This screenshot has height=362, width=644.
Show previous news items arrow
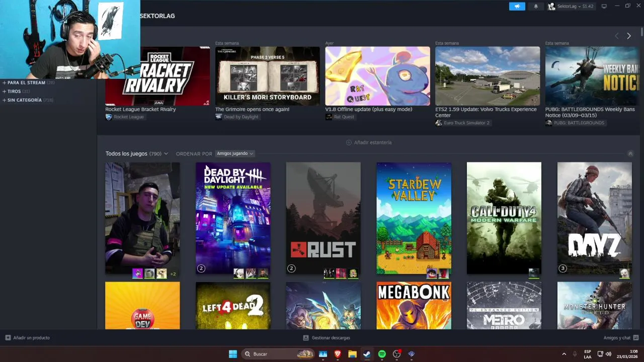(x=617, y=36)
